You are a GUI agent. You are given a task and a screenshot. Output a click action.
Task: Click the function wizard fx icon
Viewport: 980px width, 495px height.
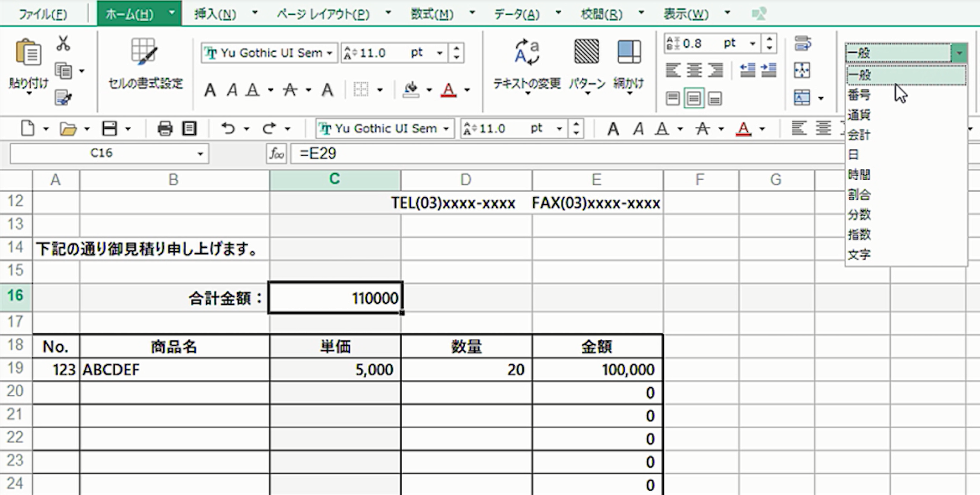tap(276, 154)
